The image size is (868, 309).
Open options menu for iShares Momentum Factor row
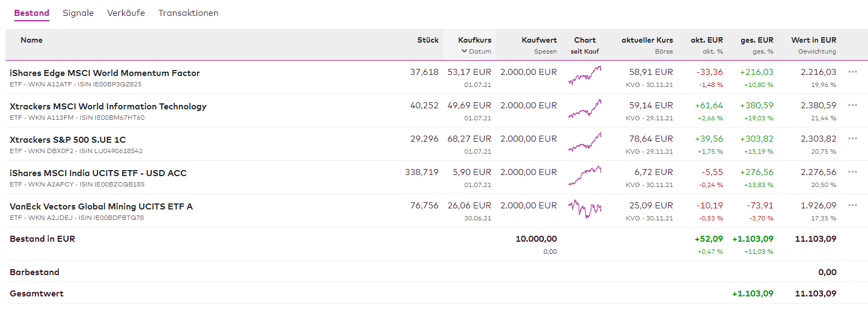[x=852, y=72]
